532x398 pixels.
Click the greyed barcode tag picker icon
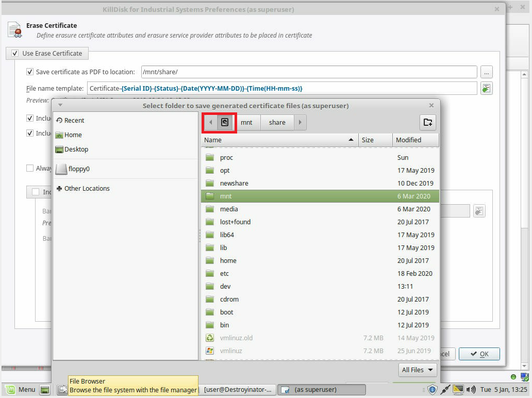click(479, 211)
